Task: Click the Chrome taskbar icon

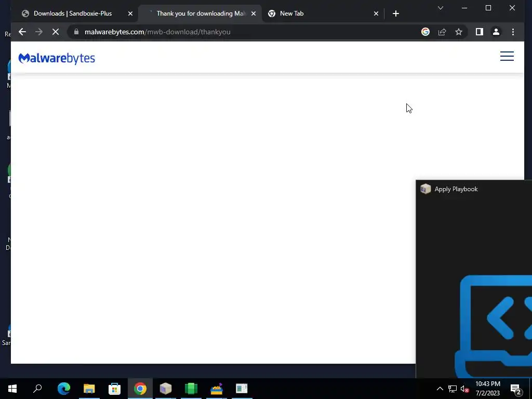Action: pyautogui.click(x=140, y=389)
